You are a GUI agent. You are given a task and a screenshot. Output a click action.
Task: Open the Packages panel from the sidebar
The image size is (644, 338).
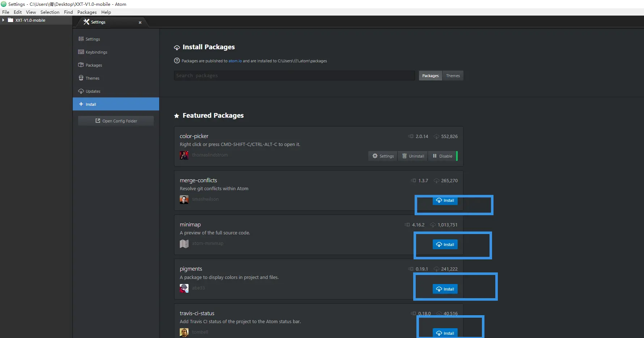(x=116, y=65)
